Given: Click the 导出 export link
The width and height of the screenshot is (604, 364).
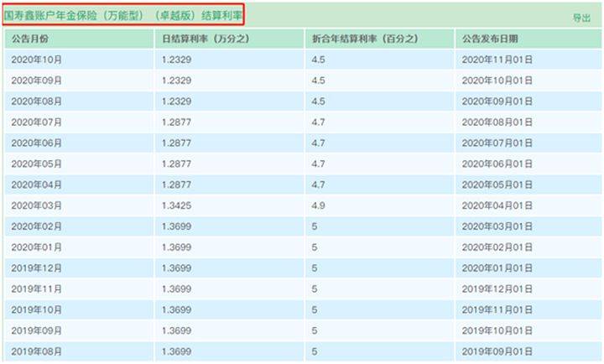Looking at the screenshot, I should (581, 18).
